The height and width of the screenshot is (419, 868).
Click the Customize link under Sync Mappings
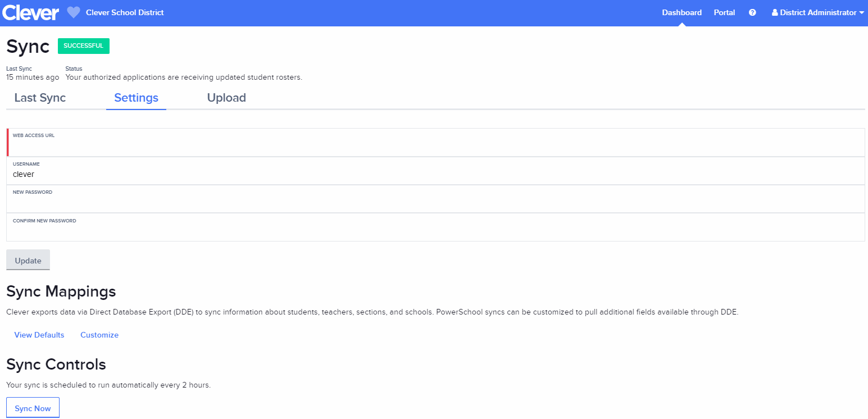99,335
